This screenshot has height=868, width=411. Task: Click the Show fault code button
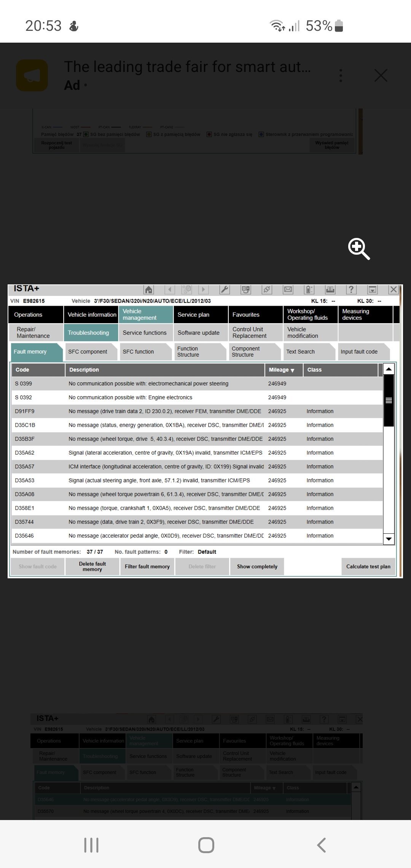pos(37,566)
